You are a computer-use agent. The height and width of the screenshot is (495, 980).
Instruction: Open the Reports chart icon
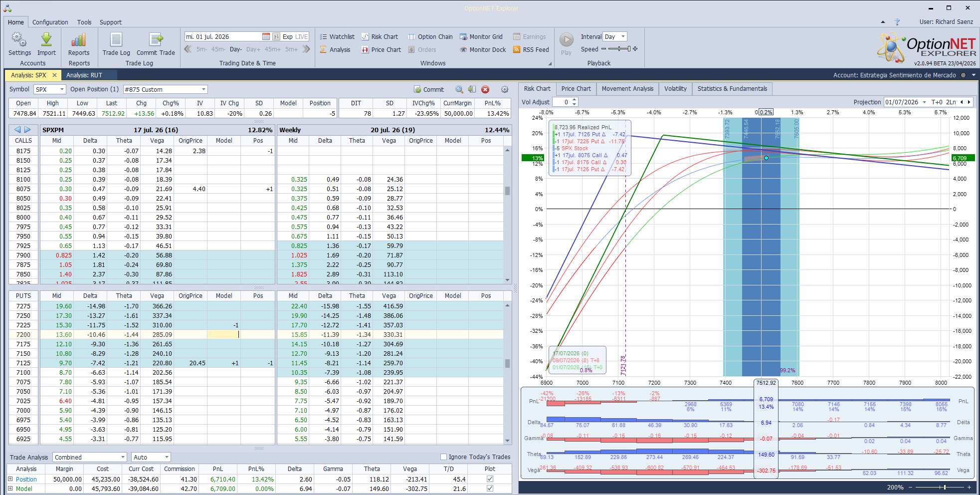79,40
